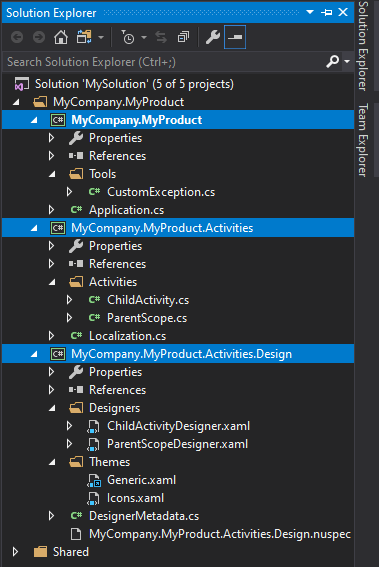Image resolution: width=379 pixels, height=567 pixels.
Task: Click Icons.xaml file icon
Action: 94,498
